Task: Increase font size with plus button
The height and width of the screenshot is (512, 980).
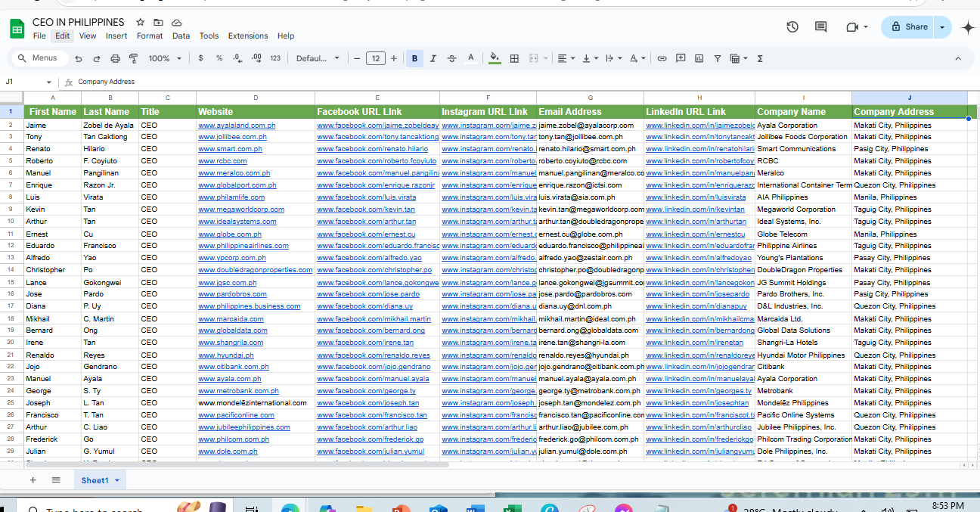Action: [394, 58]
